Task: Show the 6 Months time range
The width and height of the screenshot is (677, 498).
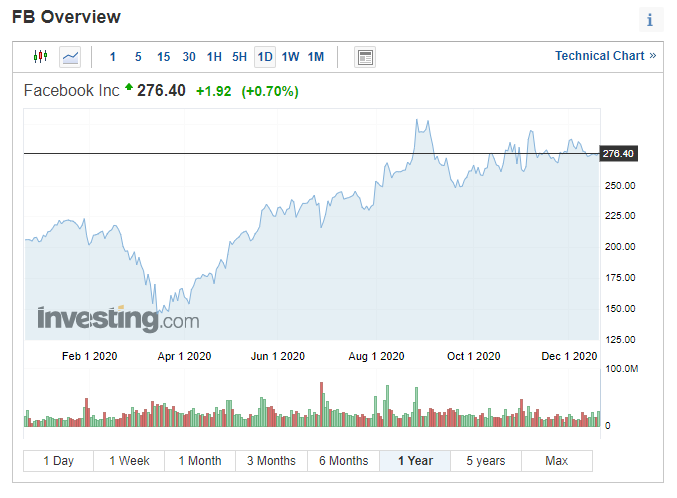Action: [x=343, y=461]
